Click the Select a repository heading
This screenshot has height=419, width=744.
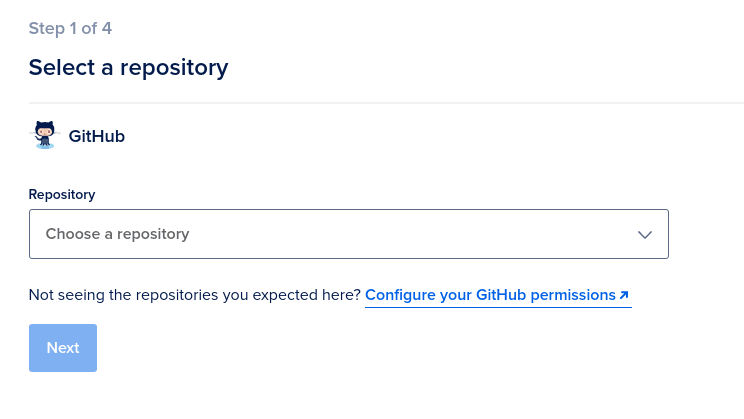(x=128, y=67)
